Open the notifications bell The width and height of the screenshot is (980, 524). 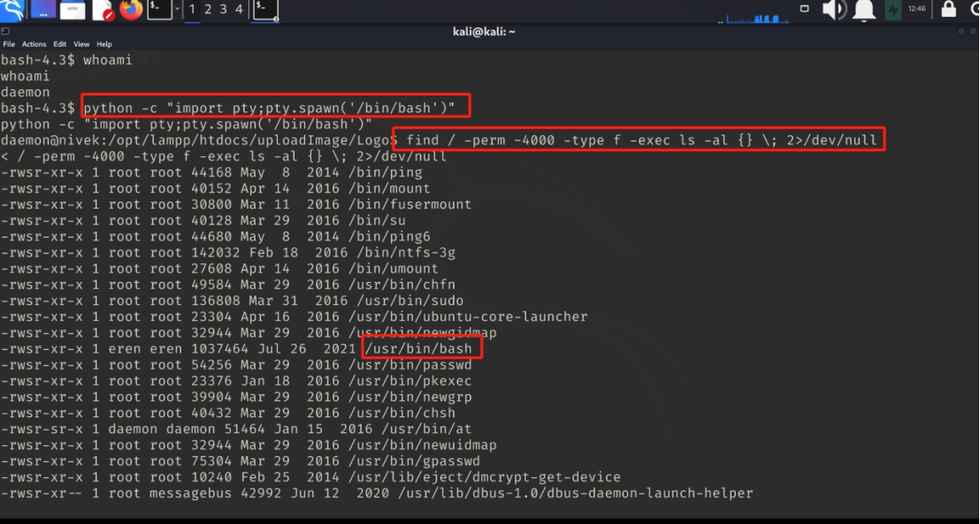click(864, 10)
